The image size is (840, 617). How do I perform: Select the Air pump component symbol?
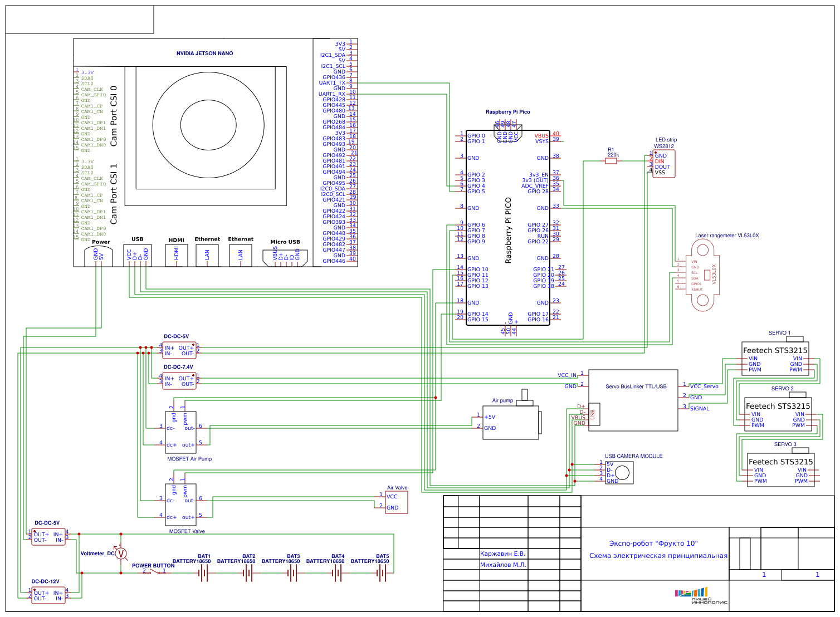pyautogui.click(x=511, y=422)
